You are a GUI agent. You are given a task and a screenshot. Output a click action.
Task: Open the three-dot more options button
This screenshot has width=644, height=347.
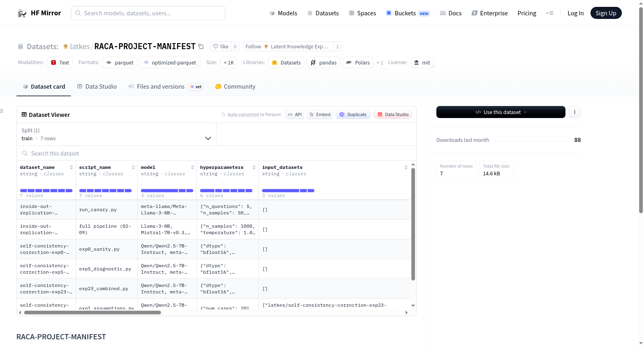click(x=575, y=112)
